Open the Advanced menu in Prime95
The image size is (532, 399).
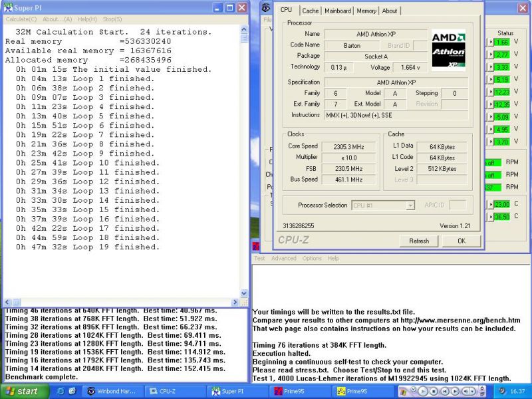284,258
